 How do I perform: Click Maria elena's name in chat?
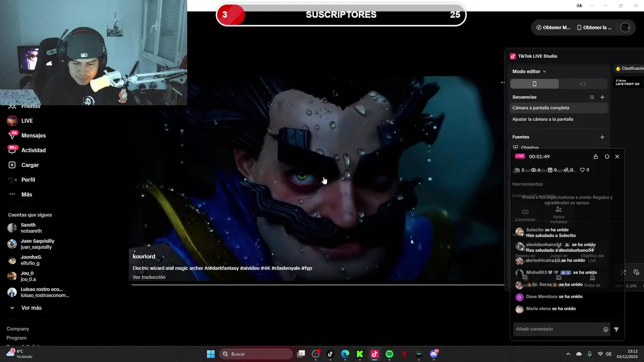tap(538, 309)
